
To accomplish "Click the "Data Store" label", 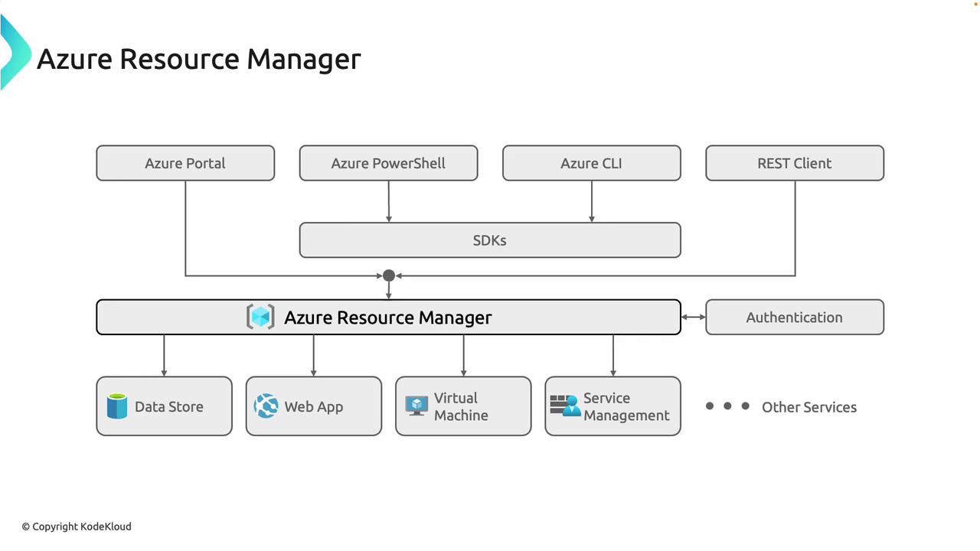I will 169,407.
